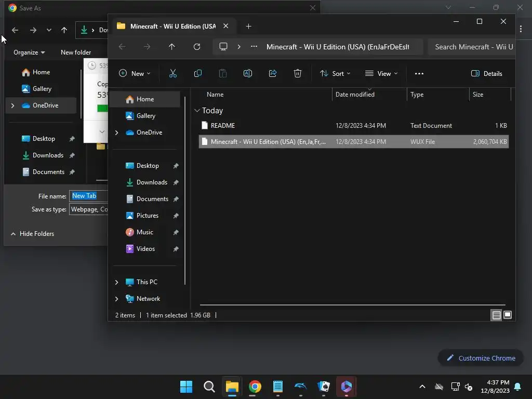This screenshot has width=532, height=399.
Task: Collapse the Today group
Action: point(197,111)
